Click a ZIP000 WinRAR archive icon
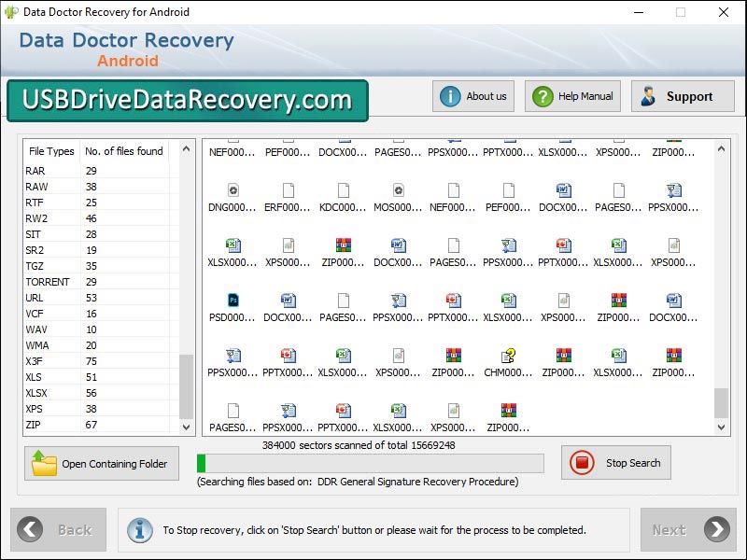Image resolution: width=747 pixels, height=560 pixels. [343, 247]
